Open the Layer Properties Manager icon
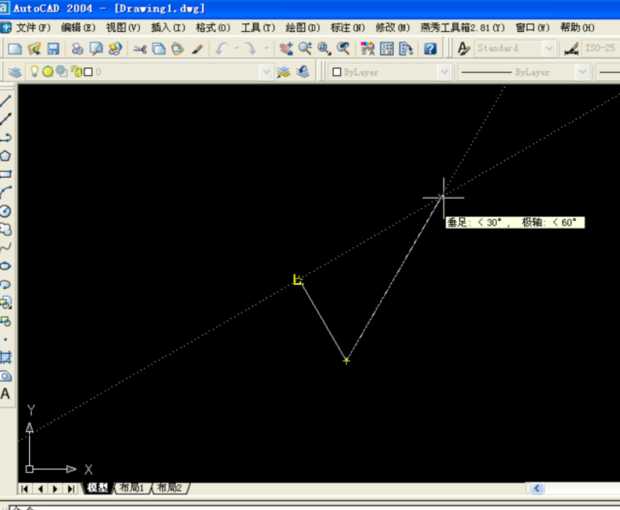The image size is (620, 510). pos(15,72)
